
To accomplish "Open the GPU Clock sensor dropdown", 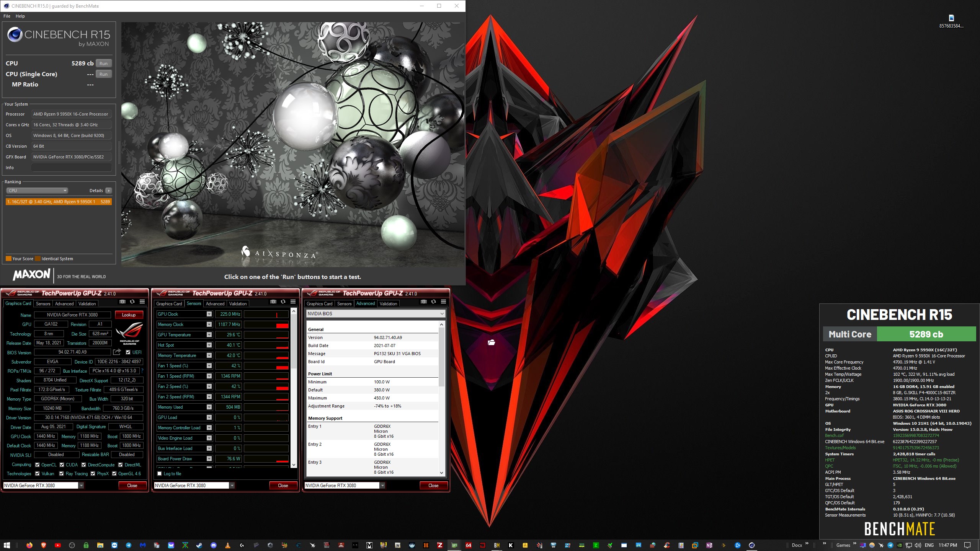I will 209,314.
